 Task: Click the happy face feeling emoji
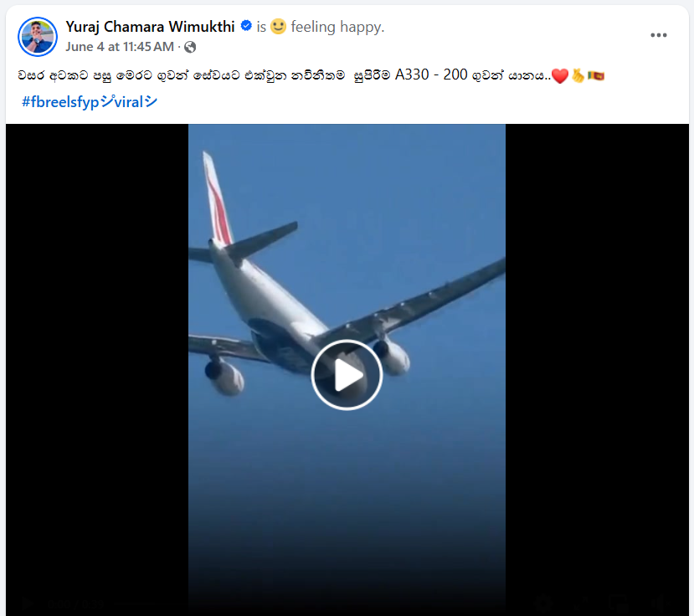279,27
